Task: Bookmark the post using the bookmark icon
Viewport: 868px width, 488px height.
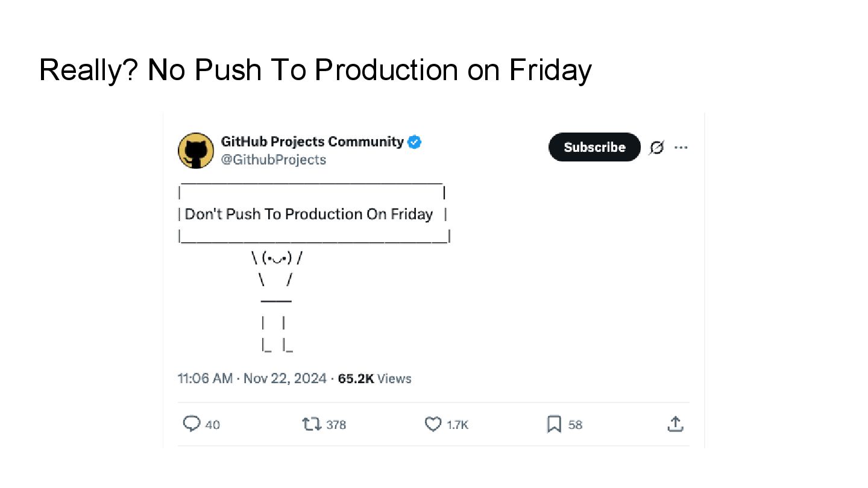Action: tap(554, 424)
